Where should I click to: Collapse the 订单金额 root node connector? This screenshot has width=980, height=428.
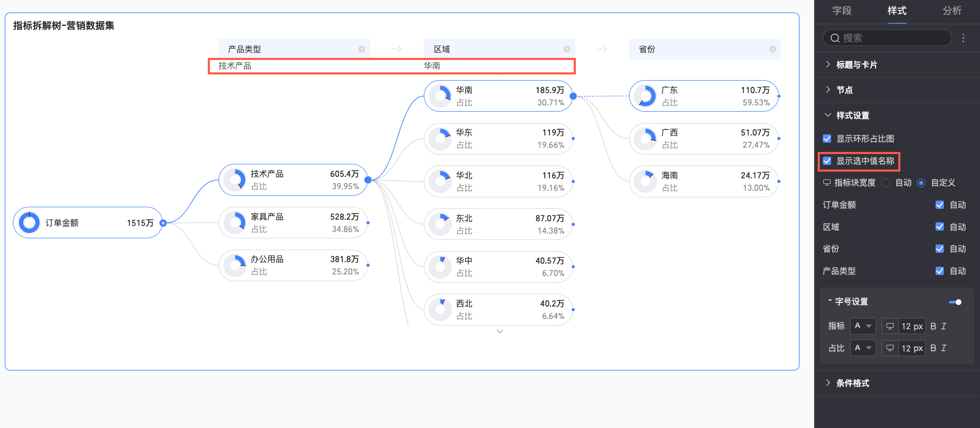[163, 223]
